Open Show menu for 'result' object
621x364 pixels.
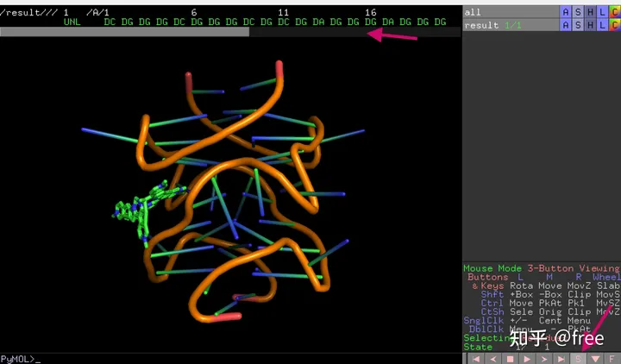(578, 26)
